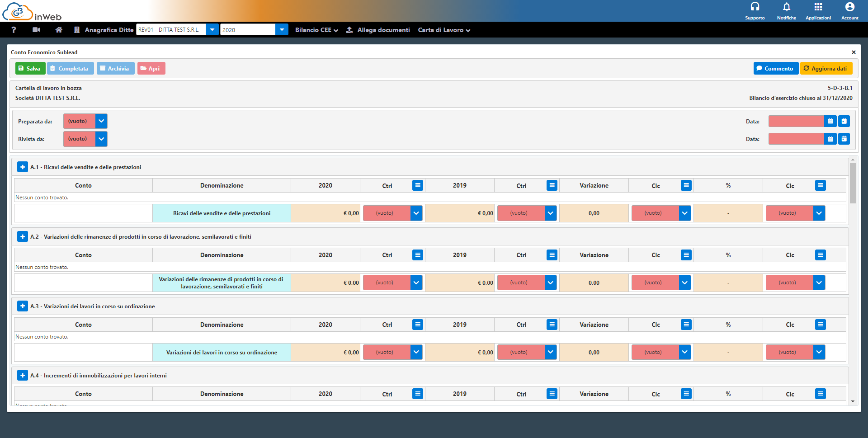Screen dimensions: 868x438
Task: Open A.1 section Variazione Clc list icon
Action: tap(686, 185)
